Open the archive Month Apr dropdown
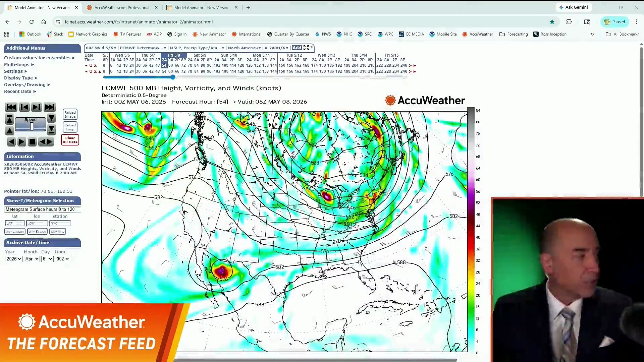 [32, 259]
